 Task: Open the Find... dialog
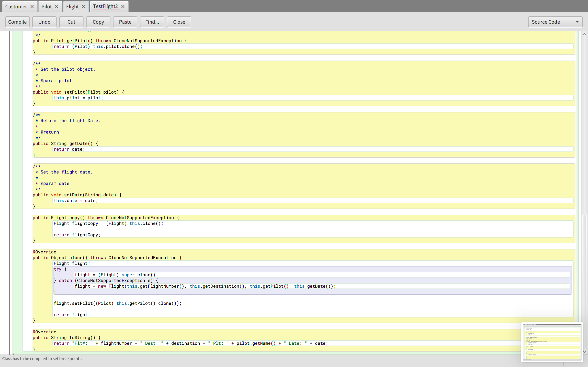click(x=152, y=22)
